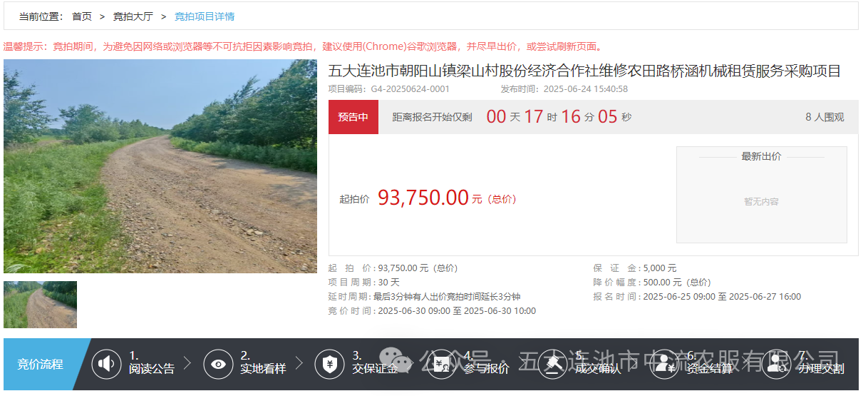
Task: Go to 首页 in breadcrumb
Action: pos(82,16)
